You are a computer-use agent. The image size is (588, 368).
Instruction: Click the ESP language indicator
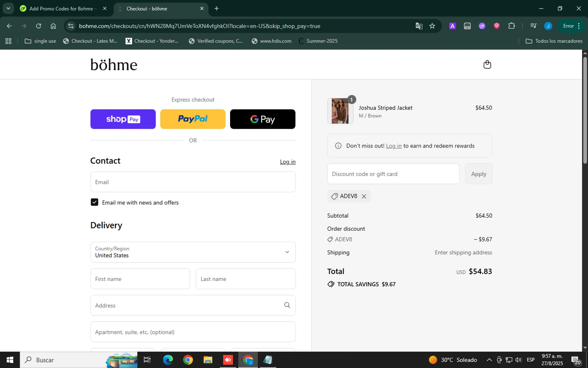coord(531,360)
